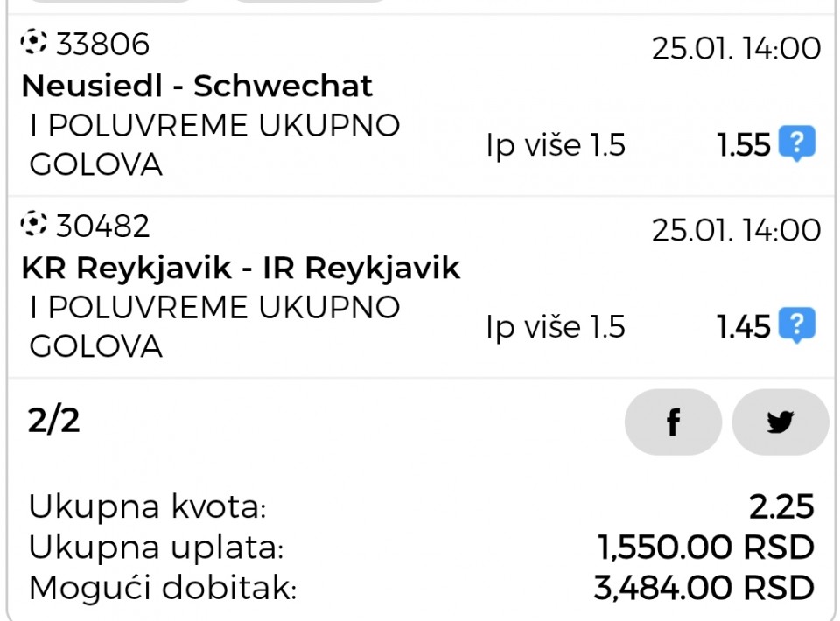Screen dimensions: 840x621
Task: Select Ip više 1.5 for Neusiedl match
Action: pos(556,145)
